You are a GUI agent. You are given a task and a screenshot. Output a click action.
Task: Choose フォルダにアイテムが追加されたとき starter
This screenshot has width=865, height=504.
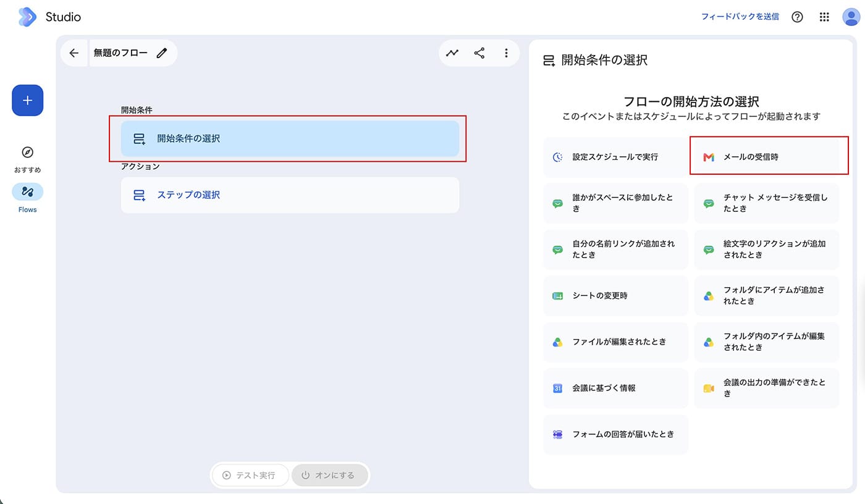click(x=767, y=296)
